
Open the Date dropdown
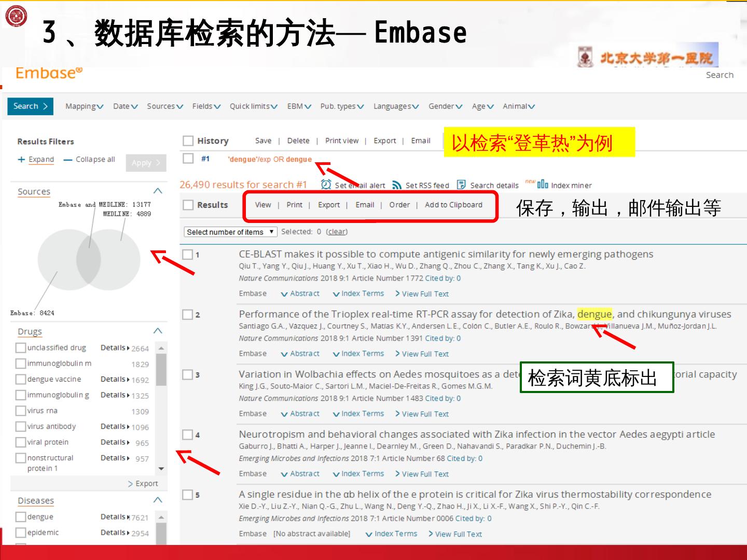pyautogui.click(x=126, y=106)
